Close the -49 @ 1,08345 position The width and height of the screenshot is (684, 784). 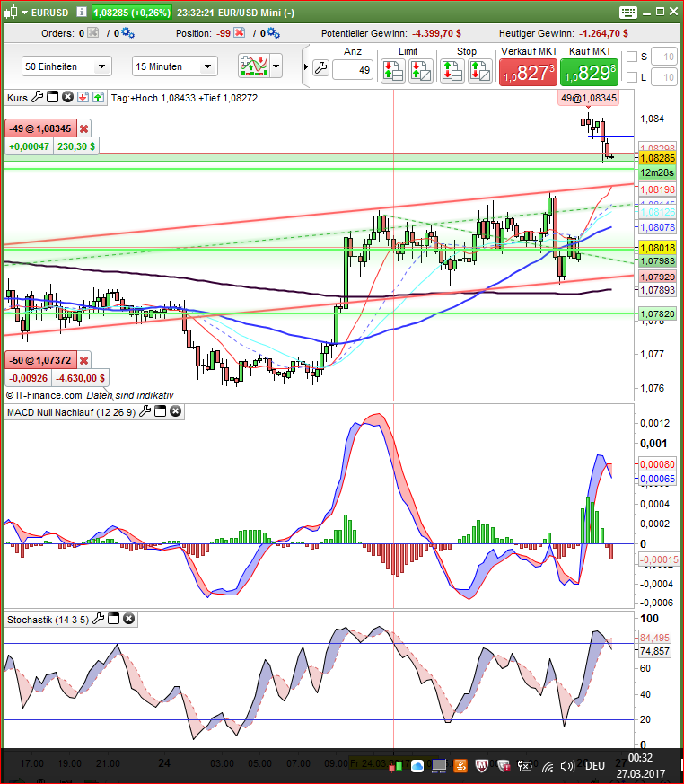(x=84, y=128)
